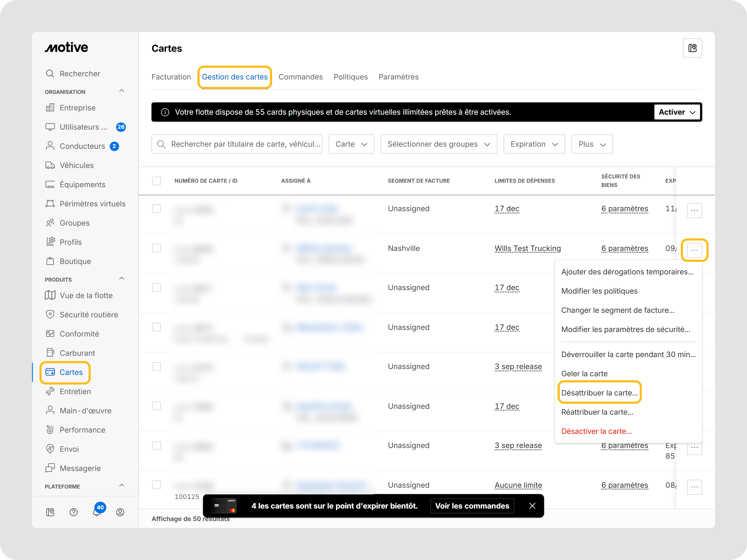
Task: Open the Paramètres tab
Action: tap(399, 77)
